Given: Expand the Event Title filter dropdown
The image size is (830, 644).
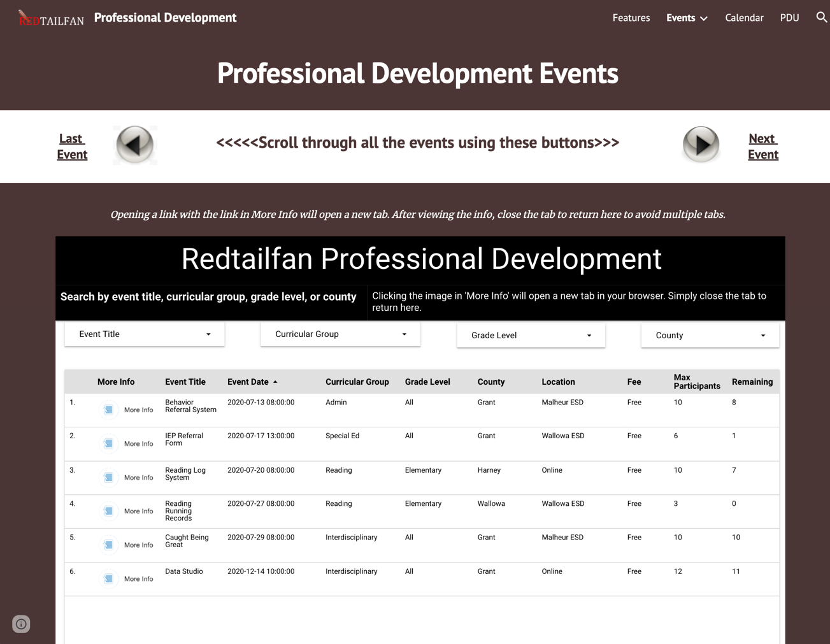Looking at the screenshot, I should click(145, 334).
